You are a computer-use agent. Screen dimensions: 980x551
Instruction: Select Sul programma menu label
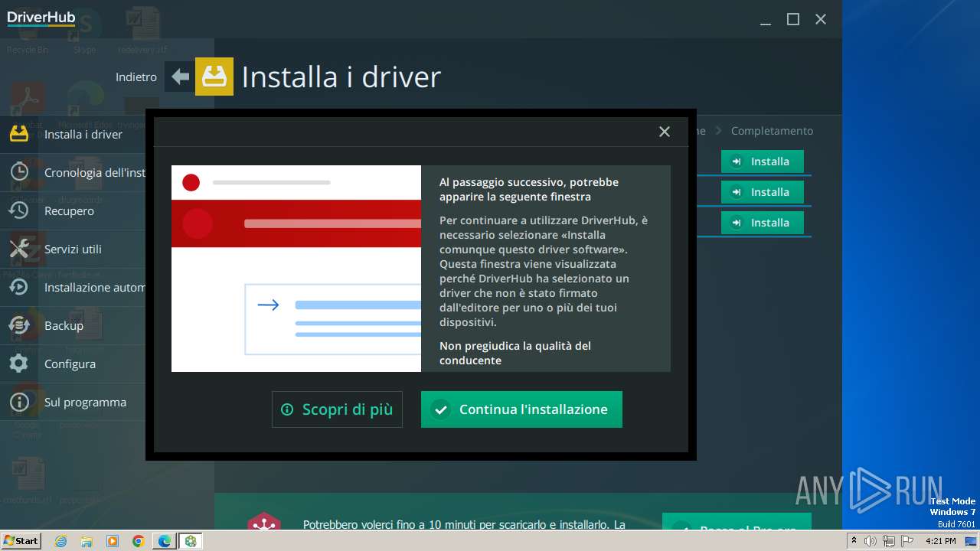pyautogui.click(x=85, y=402)
